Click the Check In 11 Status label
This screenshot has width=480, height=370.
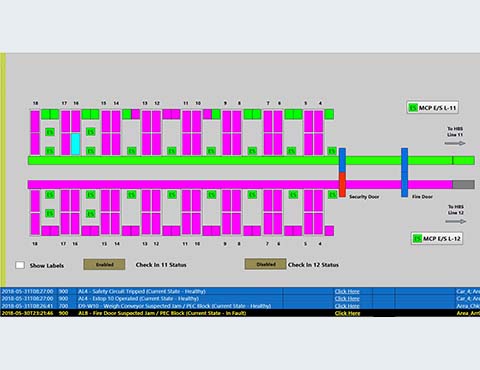point(161,265)
